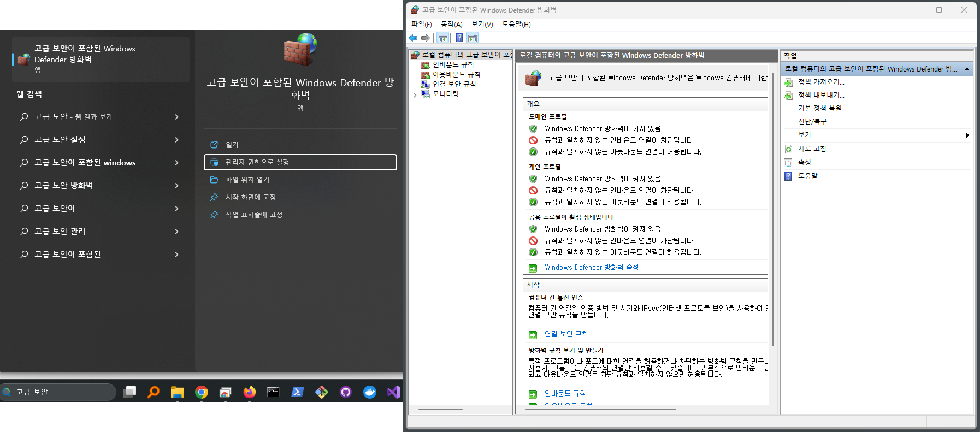
Task: Select 인바운드 규칙 in the console tree
Action: pos(453,64)
